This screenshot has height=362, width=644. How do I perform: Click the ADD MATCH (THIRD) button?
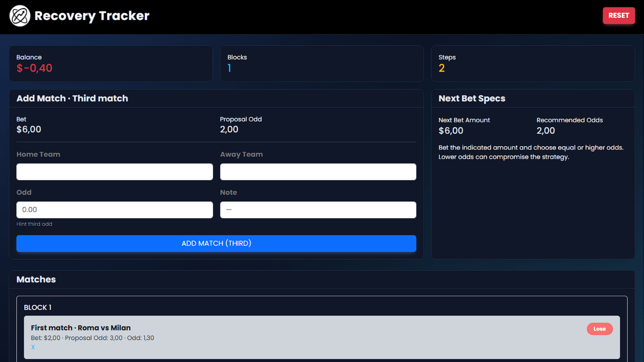point(216,243)
